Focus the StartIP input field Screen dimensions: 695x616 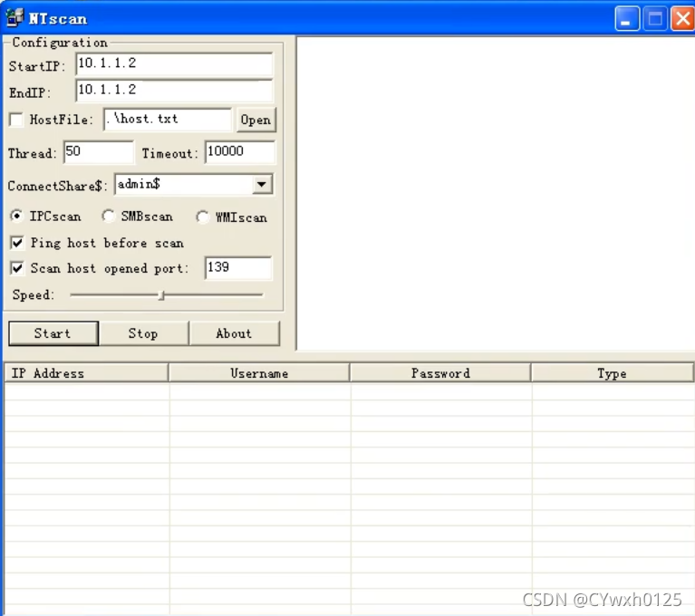tap(174, 64)
